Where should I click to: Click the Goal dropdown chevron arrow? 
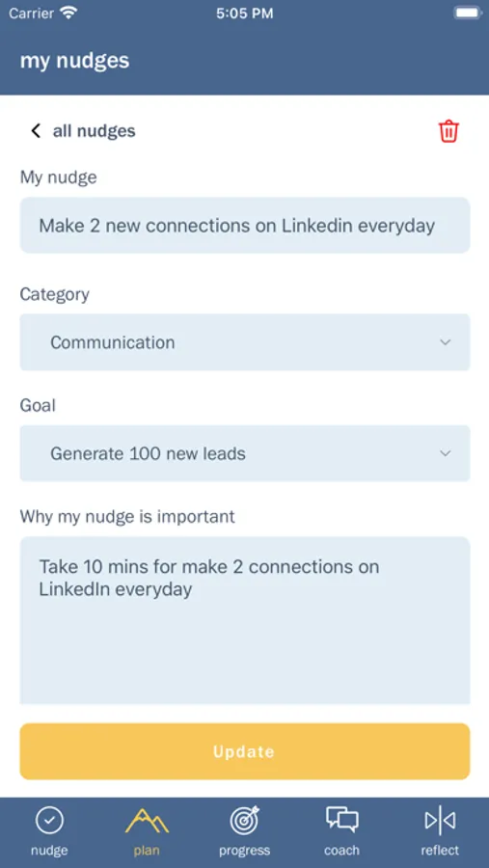point(446,454)
